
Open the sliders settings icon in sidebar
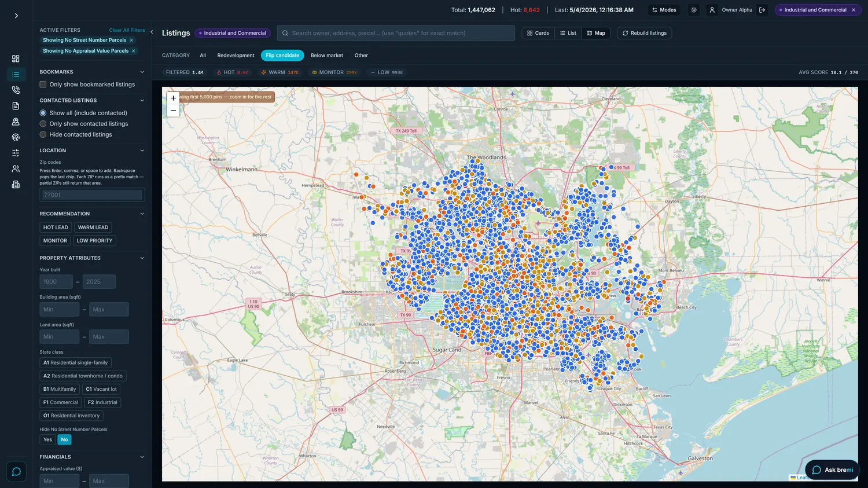pos(16,153)
